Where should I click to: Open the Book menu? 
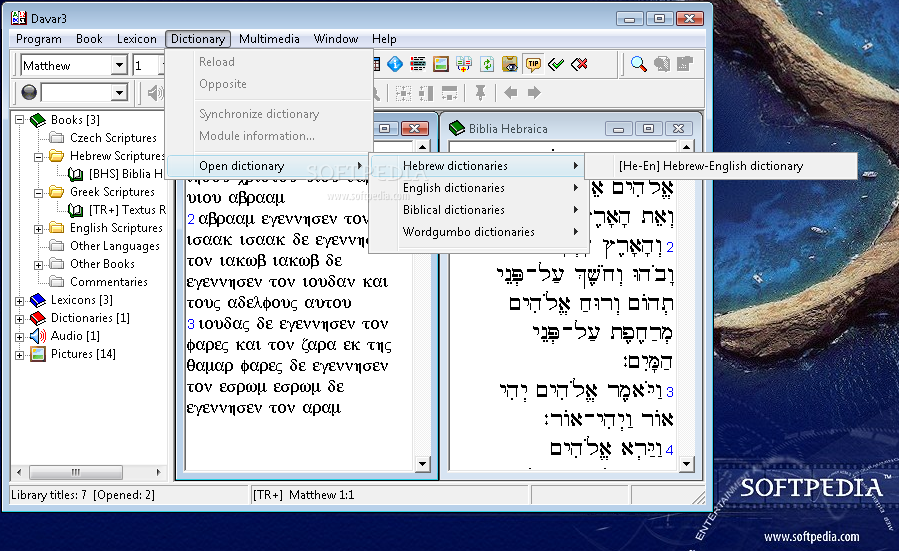(x=89, y=39)
